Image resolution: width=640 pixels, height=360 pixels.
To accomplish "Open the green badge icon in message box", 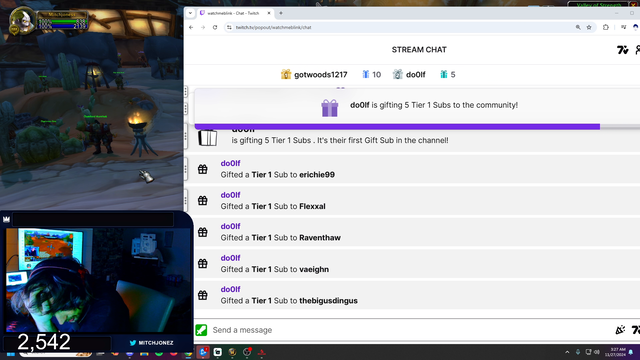I will (201, 330).
